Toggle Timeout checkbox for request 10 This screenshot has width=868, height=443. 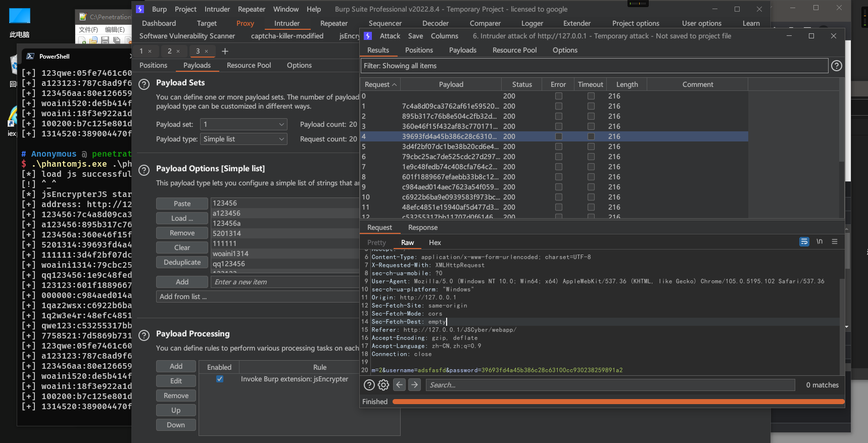tap(591, 197)
